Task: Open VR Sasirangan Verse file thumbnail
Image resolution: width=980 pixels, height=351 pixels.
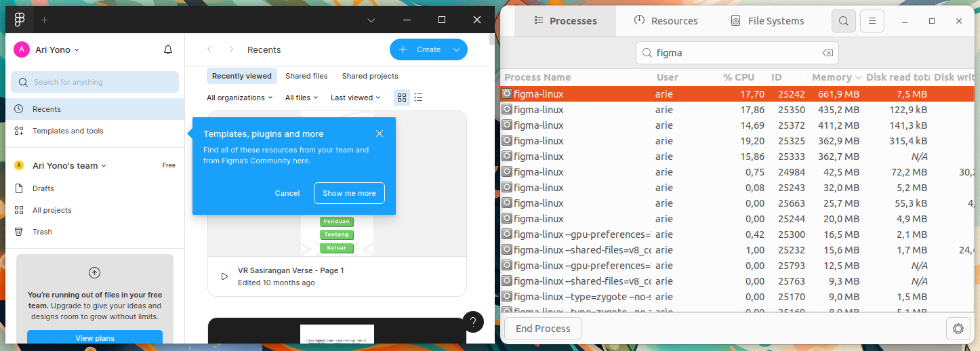Action: (337, 184)
